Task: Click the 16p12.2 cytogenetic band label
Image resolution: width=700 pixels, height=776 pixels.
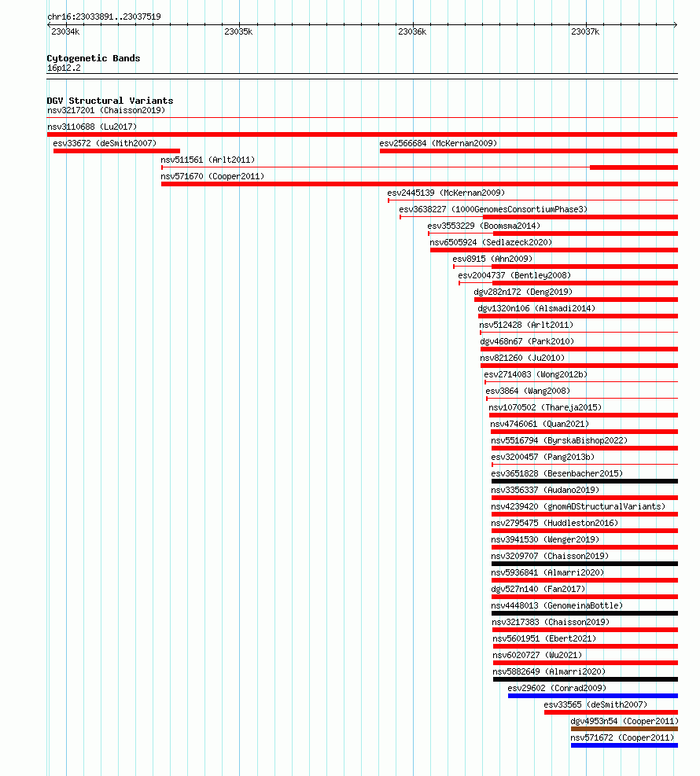Action: click(64, 68)
